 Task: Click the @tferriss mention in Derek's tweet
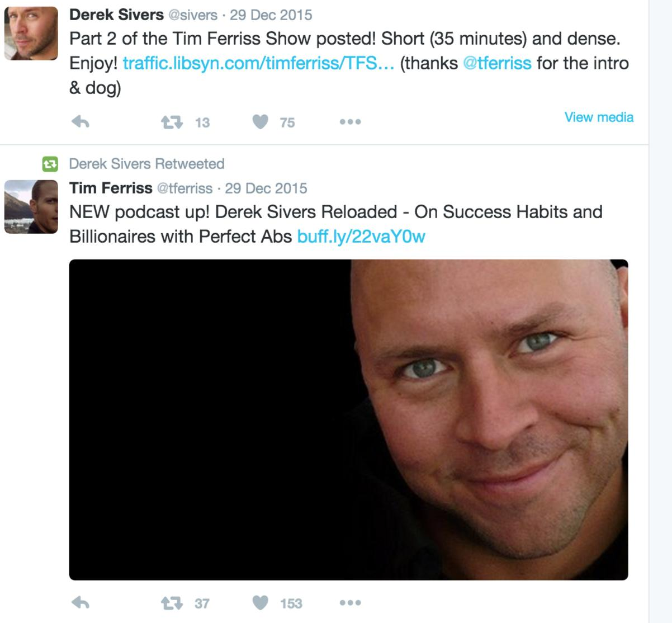pos(497,63)
